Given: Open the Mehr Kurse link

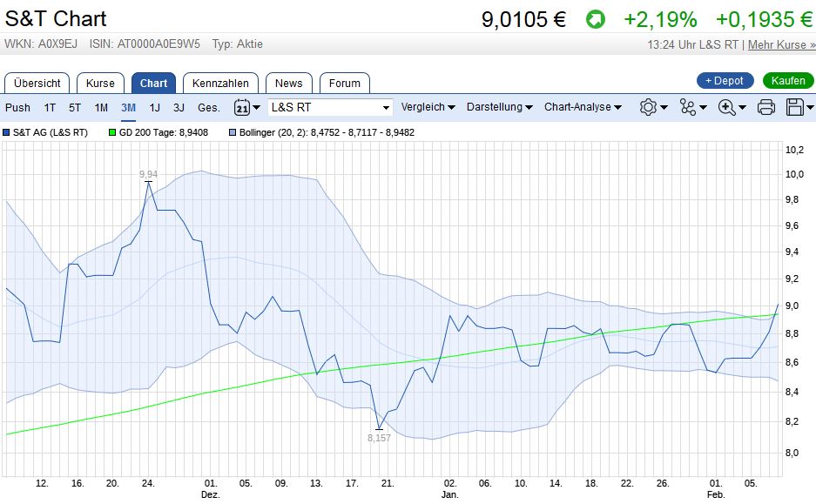Looking at the screenshot, I should click(x=781, y=44).
